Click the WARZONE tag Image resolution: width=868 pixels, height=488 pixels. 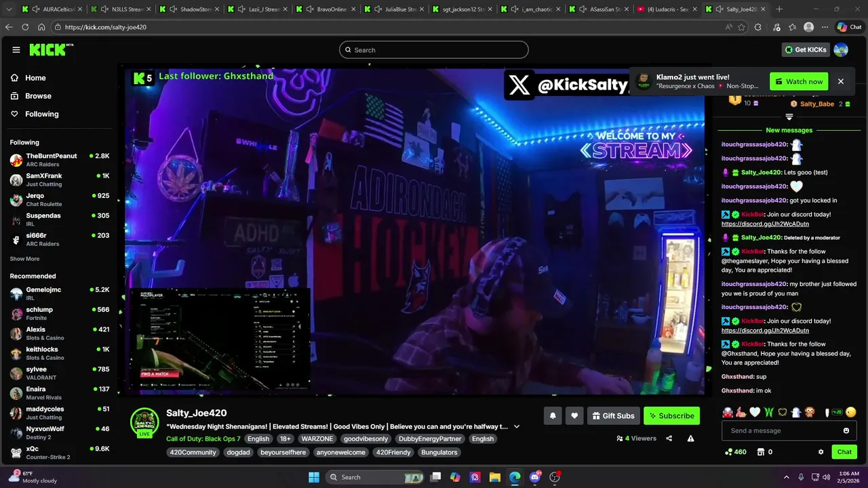317,439
